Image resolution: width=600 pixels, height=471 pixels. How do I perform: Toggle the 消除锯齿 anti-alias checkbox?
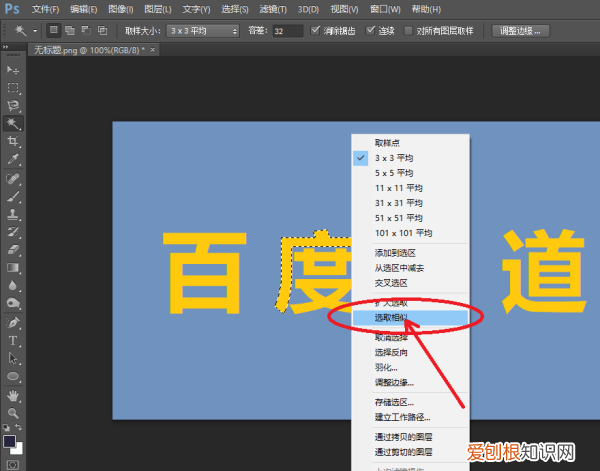coord(315,30)
